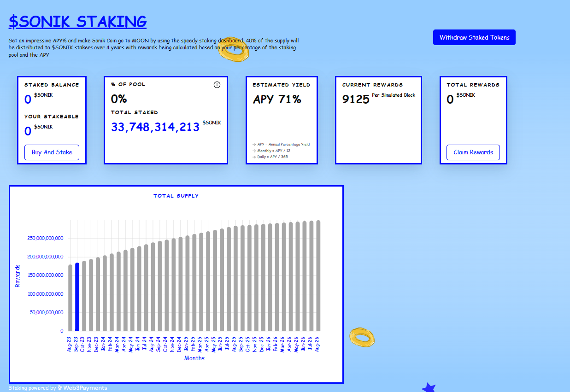Select the Aug-23 chart bar

71,298
